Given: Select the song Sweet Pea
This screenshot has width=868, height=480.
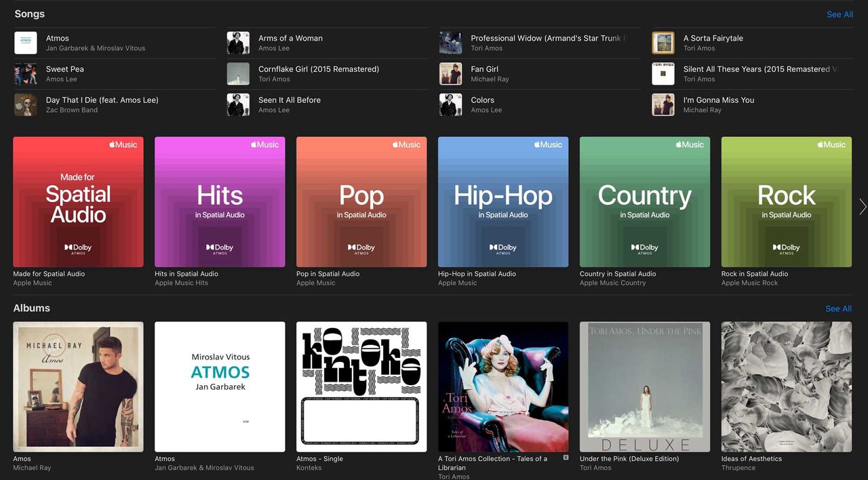Looking at the screenshot, I should point(114,74).
